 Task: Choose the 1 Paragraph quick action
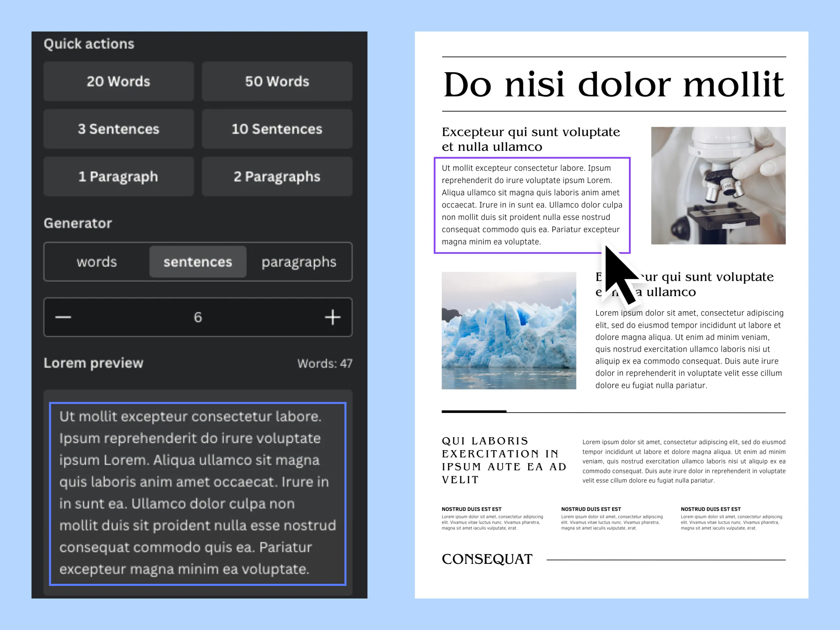pyautogui.click(x=119, y=177)
